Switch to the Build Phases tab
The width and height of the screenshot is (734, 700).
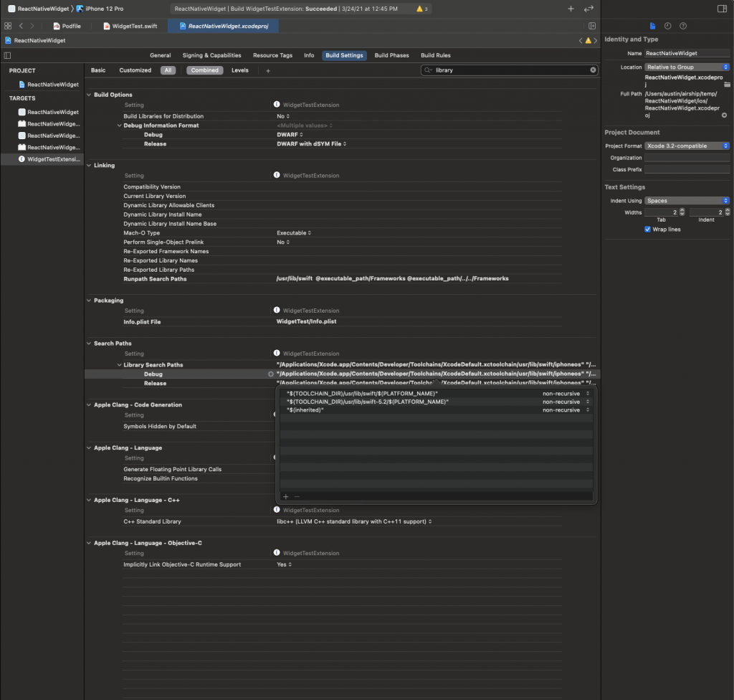[x=391, y=55]
